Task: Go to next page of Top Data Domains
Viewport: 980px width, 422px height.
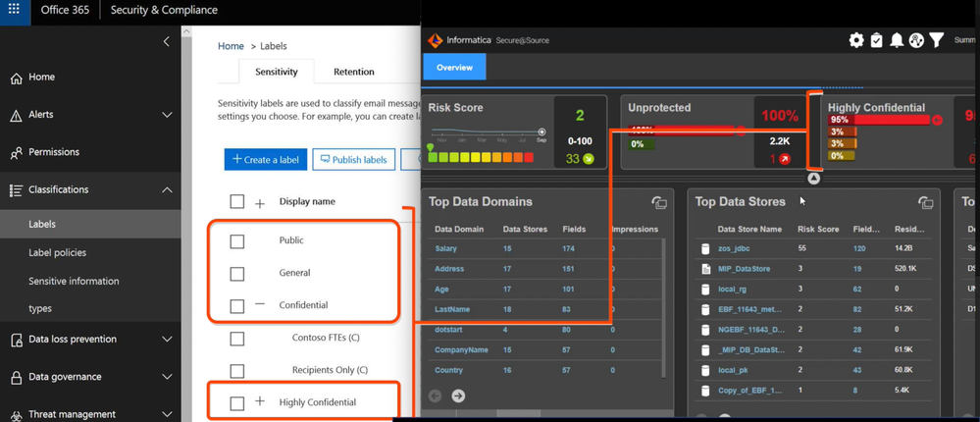Action: pos(458,396)
